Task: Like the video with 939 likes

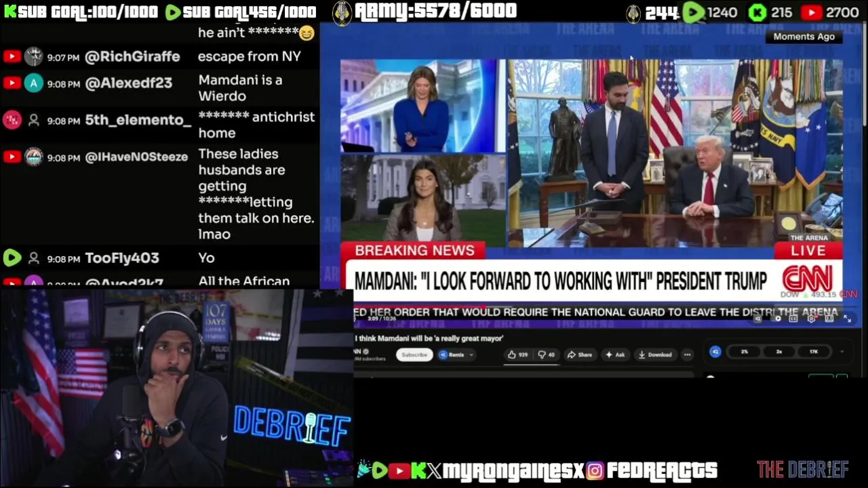Action: click(x=518, y=354)
